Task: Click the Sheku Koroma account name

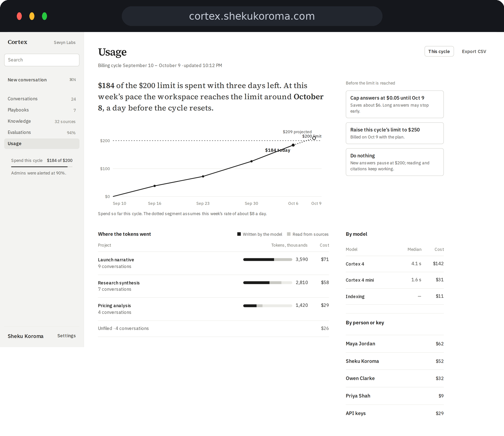Action: [25, 336]
